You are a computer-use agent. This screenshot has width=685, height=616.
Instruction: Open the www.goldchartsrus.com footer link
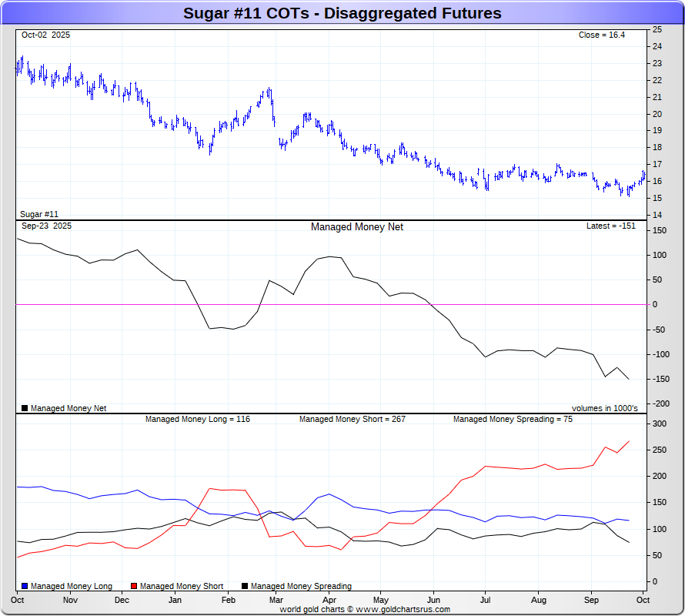(400, 609)
